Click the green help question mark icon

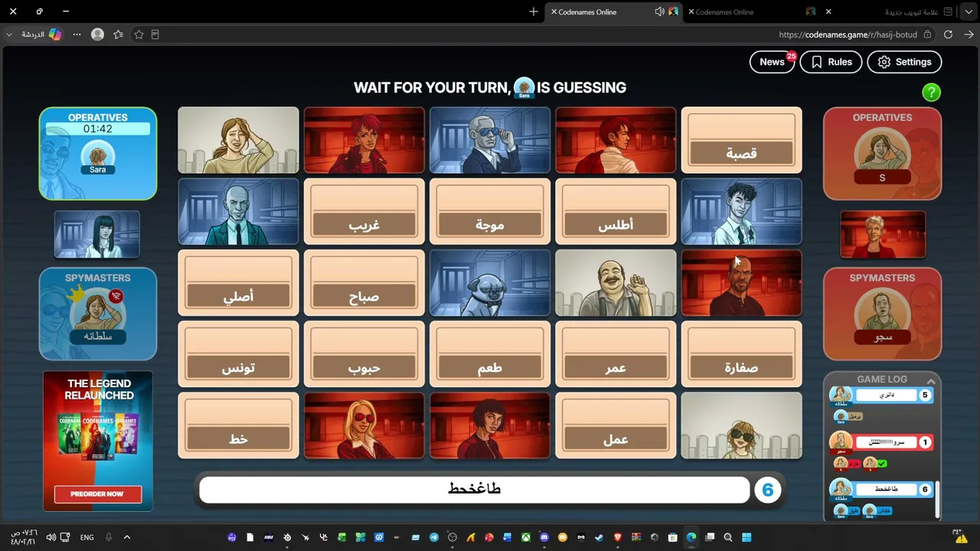931,93
